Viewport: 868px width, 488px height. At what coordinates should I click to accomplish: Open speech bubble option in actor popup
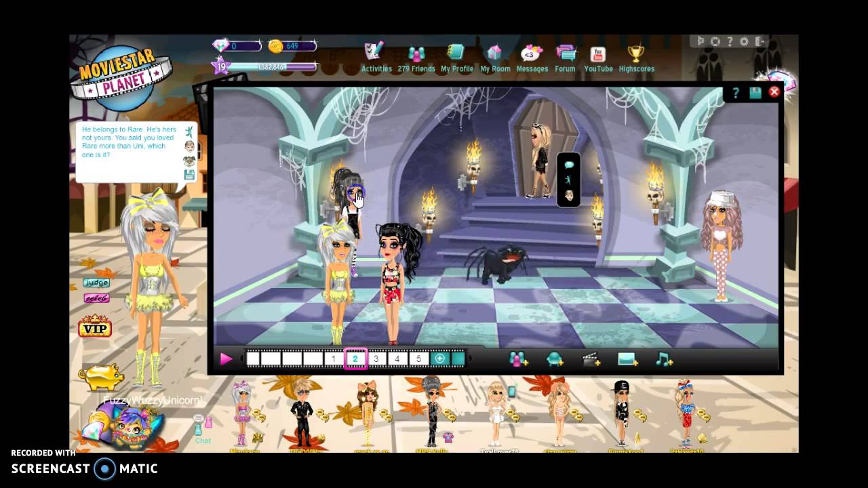click(x=568, y=165)
